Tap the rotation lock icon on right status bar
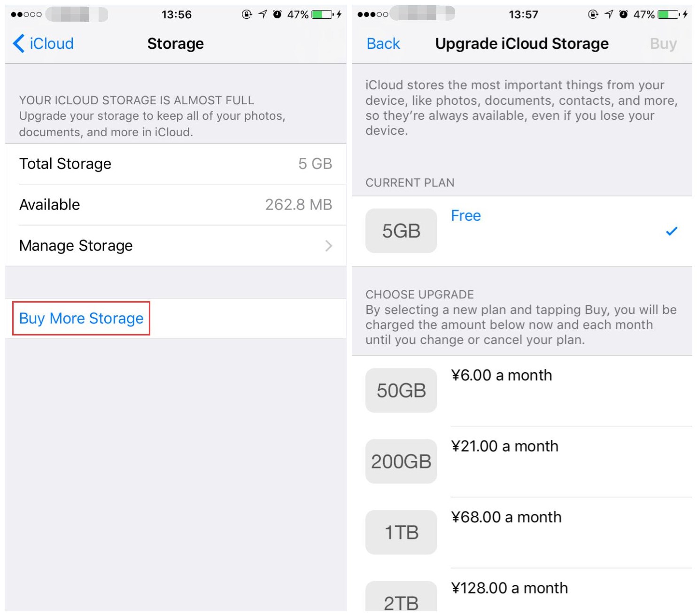This screenshot has width=697, height=616. [x=593, y=15]
